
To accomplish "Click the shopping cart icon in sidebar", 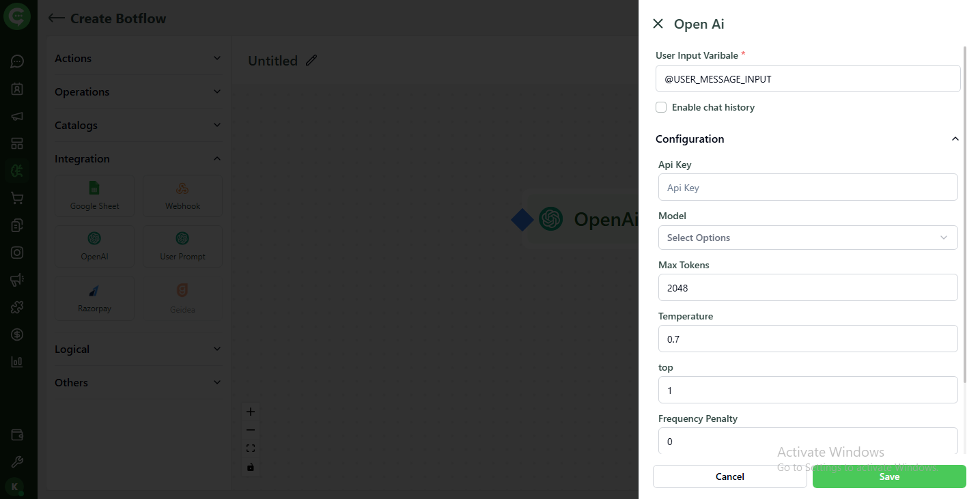I will pyautogui.click(x=17, y=198).
